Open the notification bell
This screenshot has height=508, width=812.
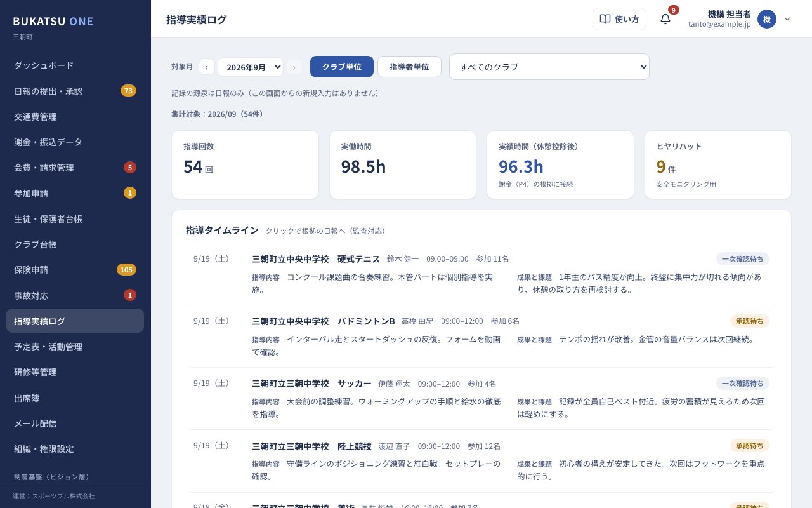tap(665, 19)
